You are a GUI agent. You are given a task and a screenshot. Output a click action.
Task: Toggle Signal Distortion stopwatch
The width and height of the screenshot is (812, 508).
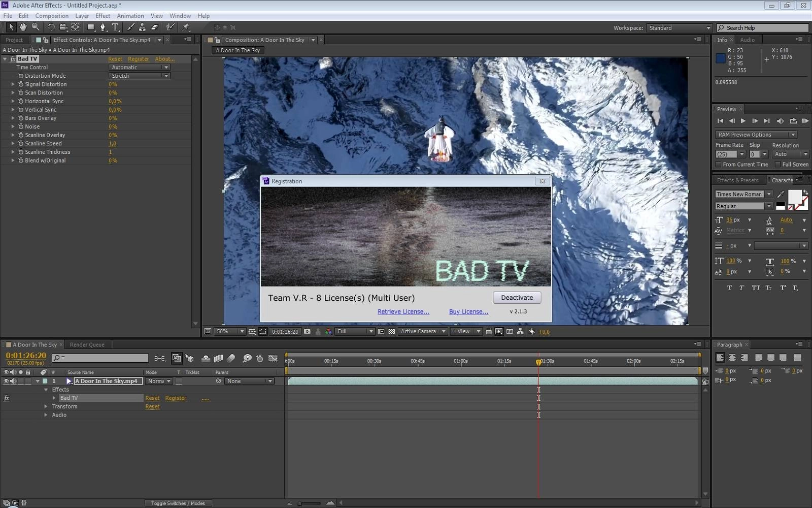coord(21,84)
